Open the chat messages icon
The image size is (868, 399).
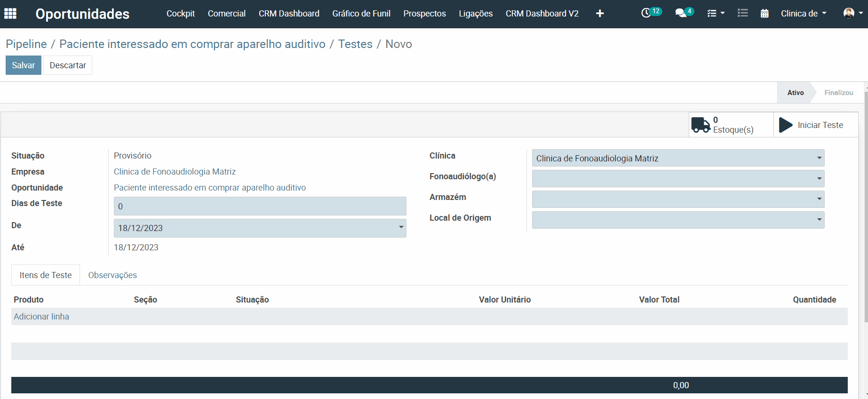[680, 13]
